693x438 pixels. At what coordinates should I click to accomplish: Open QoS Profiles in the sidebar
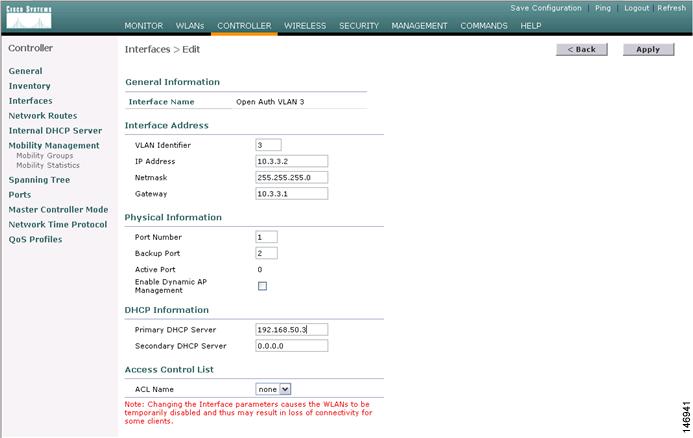coord(35,240)
